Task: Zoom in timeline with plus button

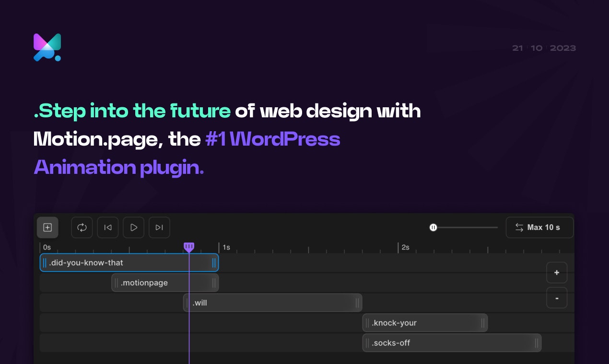Action: pyautogui.click(x=557, y=273)
